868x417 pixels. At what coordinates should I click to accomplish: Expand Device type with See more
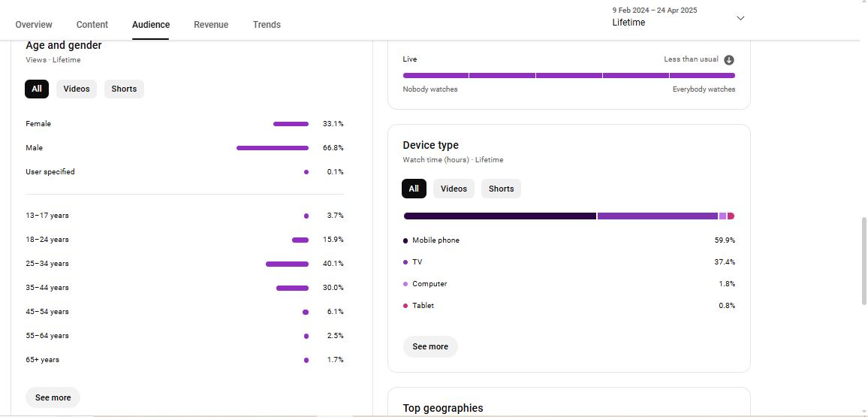pyautogui.click(x=430, y=346)
